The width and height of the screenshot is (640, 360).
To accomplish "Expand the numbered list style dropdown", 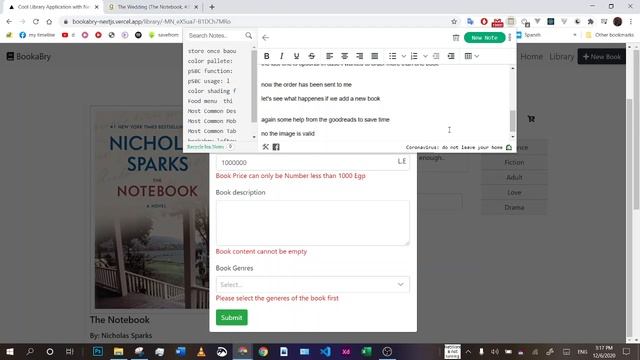I will tap(425, 56).
